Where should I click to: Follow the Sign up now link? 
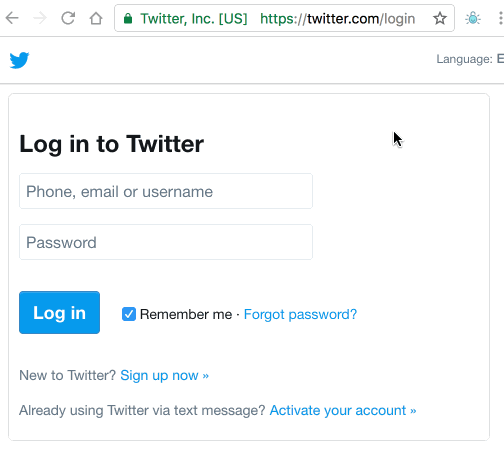click(x=164, y=375)
